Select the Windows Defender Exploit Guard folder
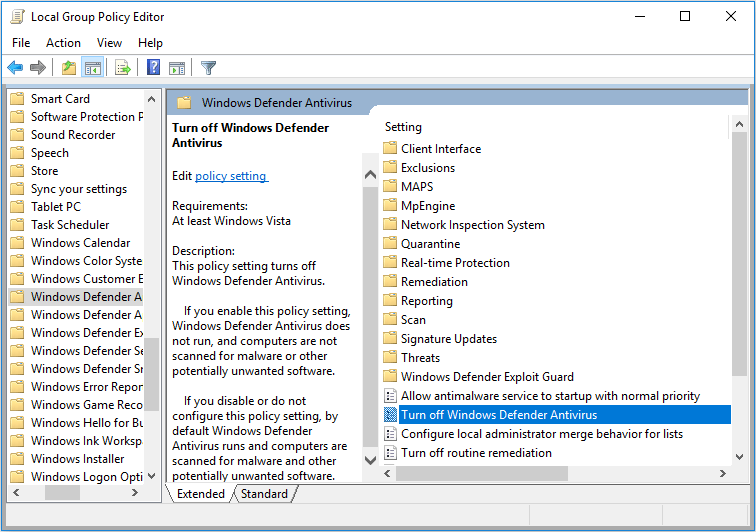Viewport: 756px width, 532px height. pyautogui.click(x=487, y=377)
